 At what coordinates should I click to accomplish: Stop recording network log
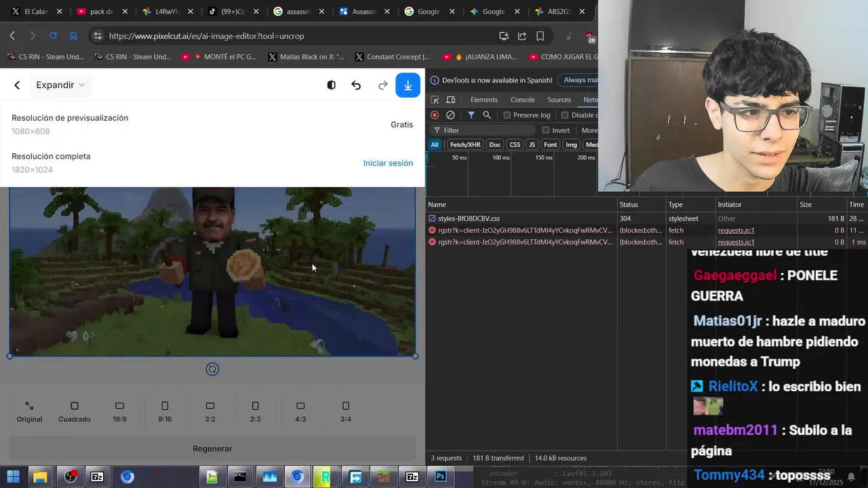click(435, 115)
